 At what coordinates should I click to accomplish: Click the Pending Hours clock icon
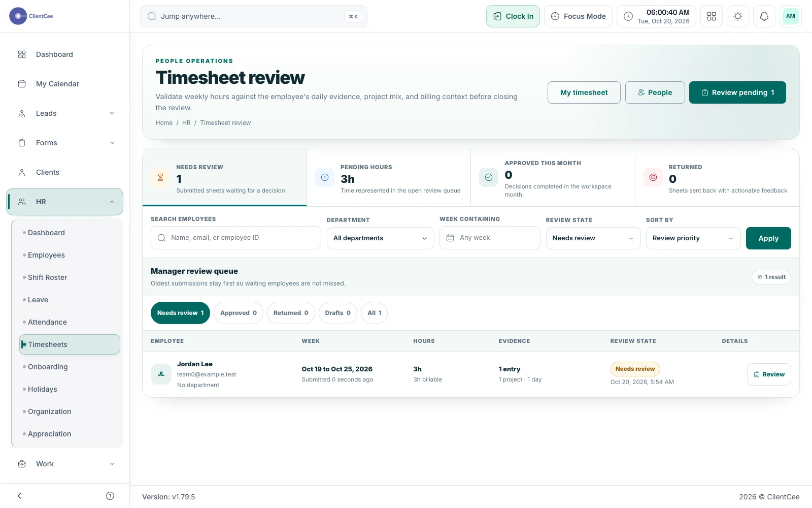pos(325,177)
